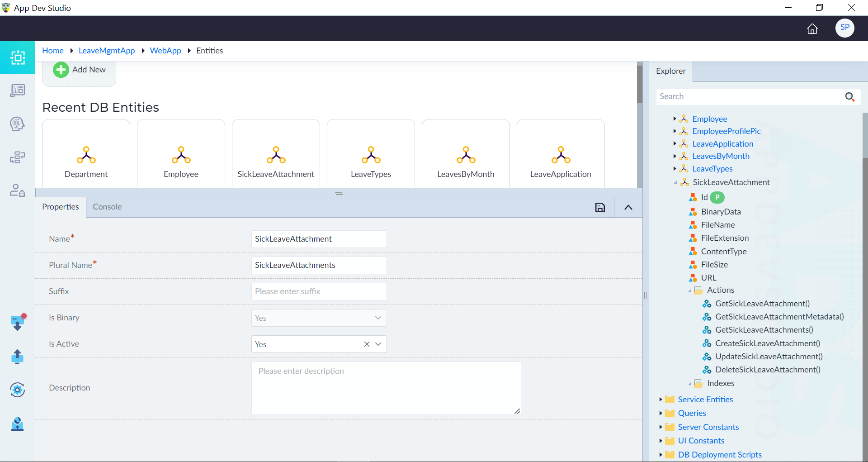Open the home icon in top bar
Viewport: 868px width, 462px height.
(x=812, y=29)
